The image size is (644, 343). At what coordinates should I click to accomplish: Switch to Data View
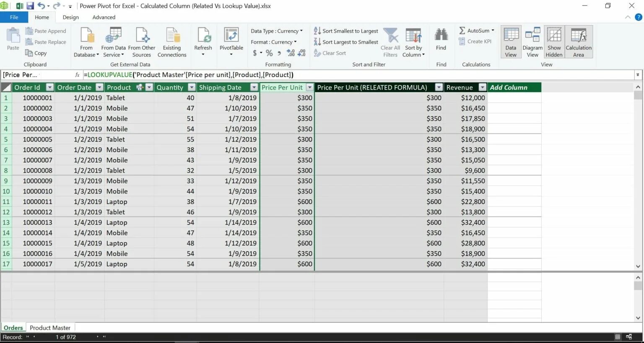click(x=511, y=42)
